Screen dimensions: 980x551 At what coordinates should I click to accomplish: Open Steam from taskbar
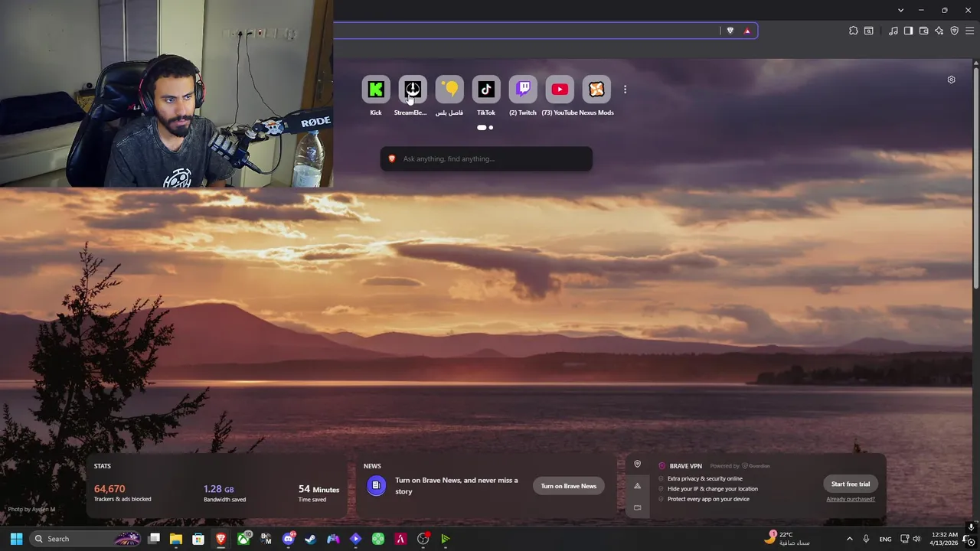[311, 539]
